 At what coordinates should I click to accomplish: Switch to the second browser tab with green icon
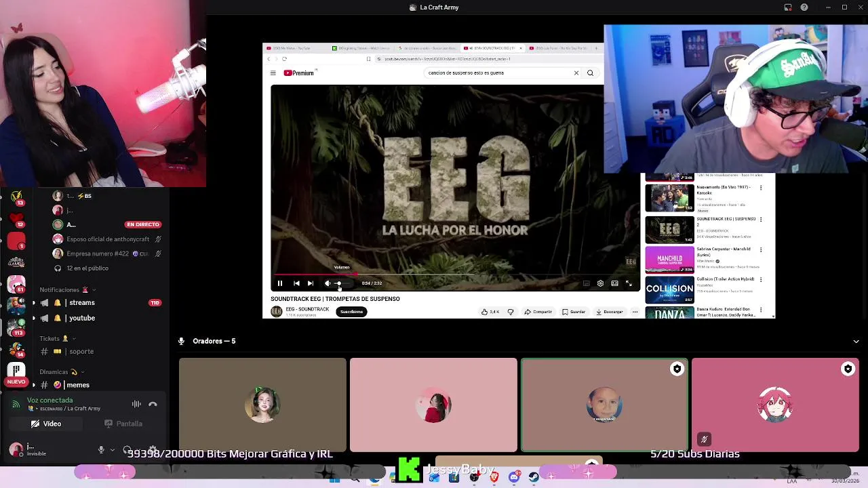coord(361,48)
